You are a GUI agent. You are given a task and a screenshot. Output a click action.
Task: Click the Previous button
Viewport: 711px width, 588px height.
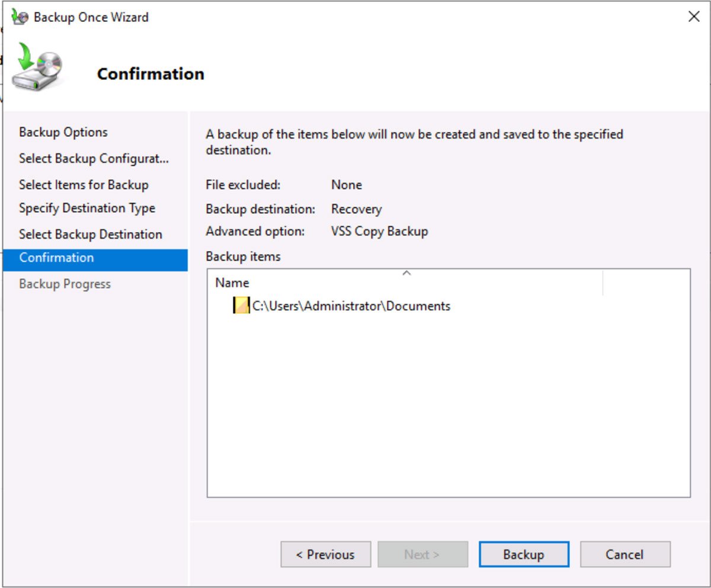325,554
